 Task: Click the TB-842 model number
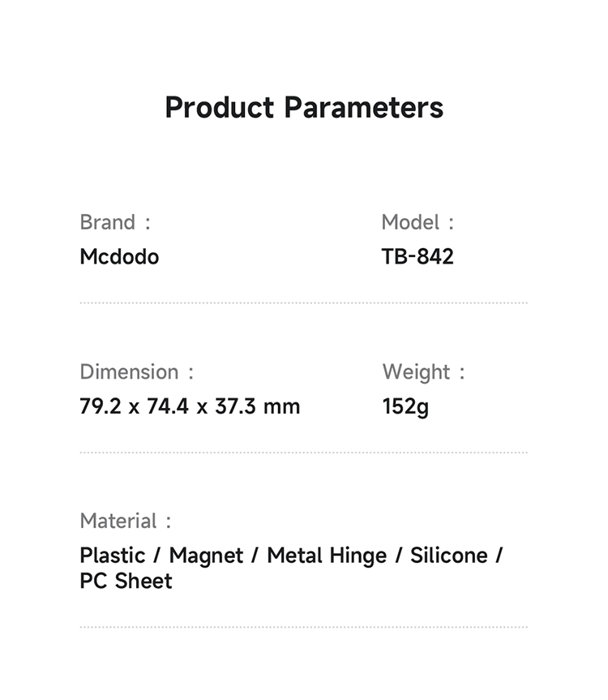point(417,257)
